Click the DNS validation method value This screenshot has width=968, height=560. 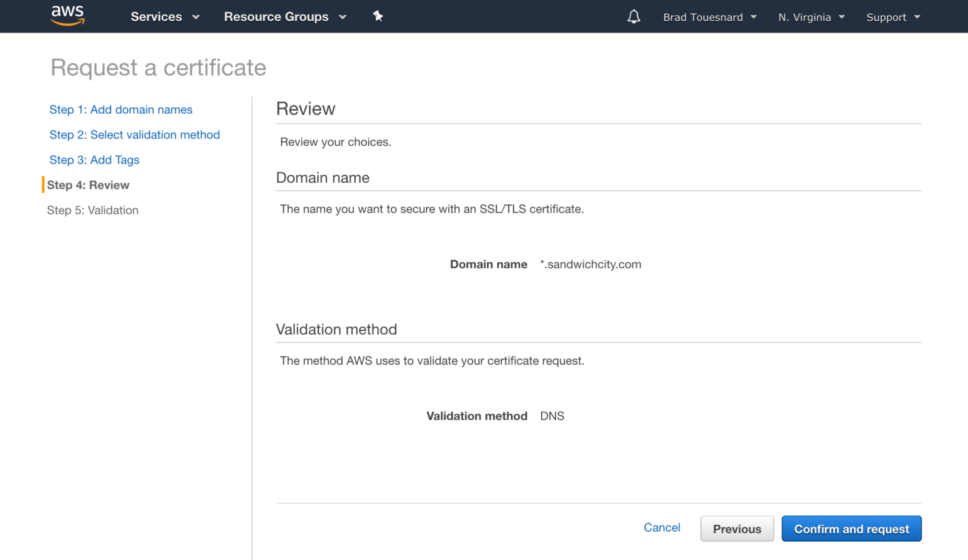click(552, 415)
